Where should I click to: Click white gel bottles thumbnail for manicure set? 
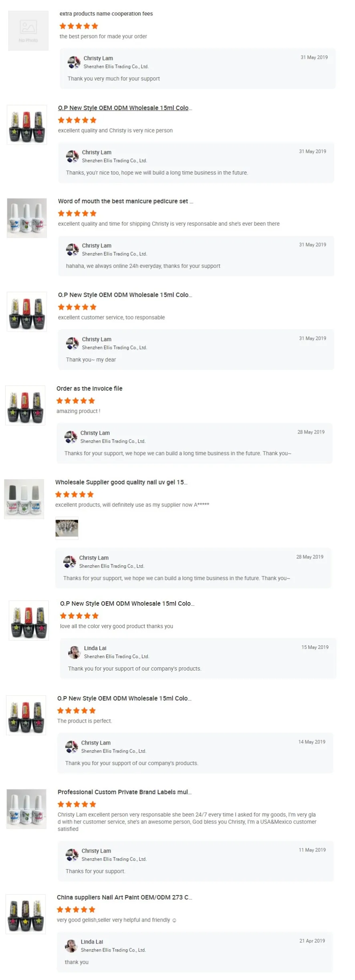pos(27,218)
